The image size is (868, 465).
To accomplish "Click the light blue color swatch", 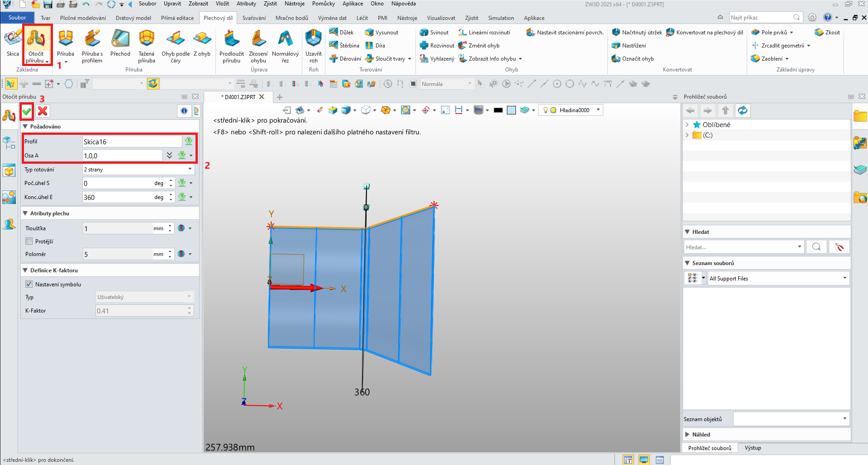I will (511, 110).
